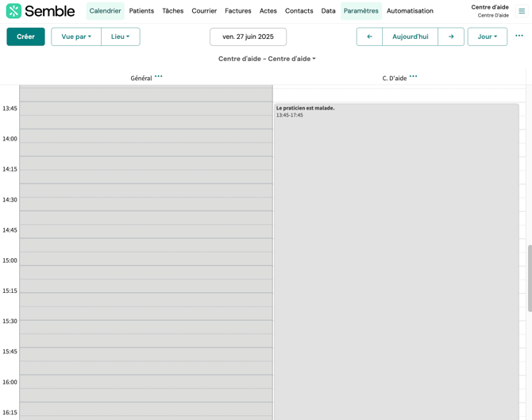Jump to Aujourd'hui
Viewport: 532px width, 420px height.
(411, 37)
